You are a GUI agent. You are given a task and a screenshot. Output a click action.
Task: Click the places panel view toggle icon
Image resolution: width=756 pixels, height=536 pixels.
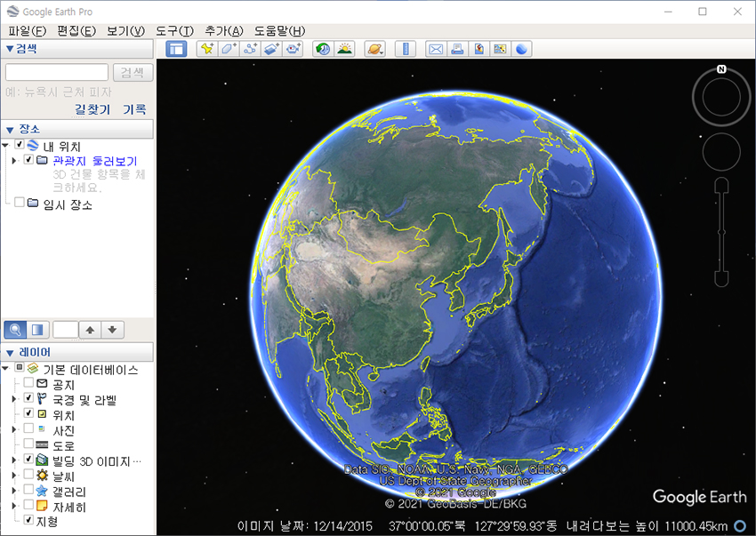(x=37, y=330)
